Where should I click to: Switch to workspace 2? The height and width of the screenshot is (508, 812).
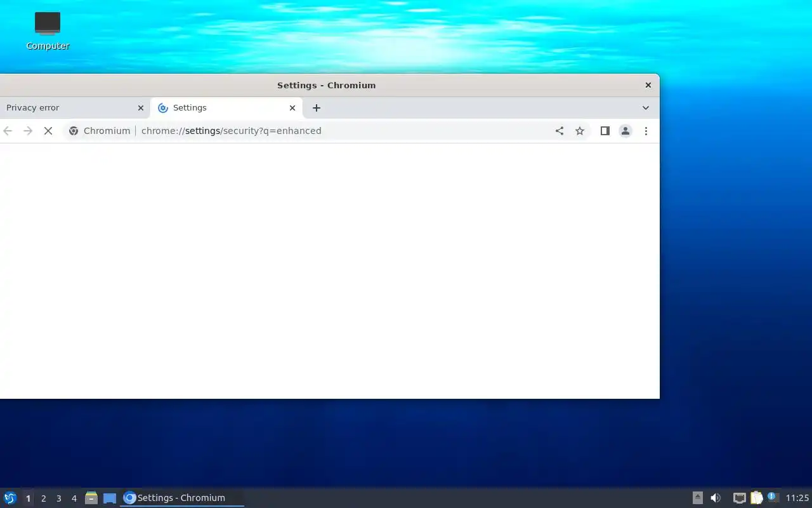pyautogui.click(x=43, y=498)
